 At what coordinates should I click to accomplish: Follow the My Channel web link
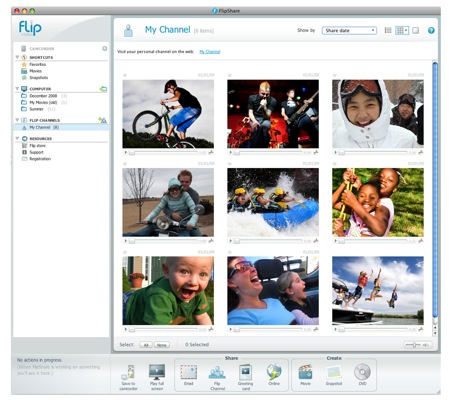[210, 52]
